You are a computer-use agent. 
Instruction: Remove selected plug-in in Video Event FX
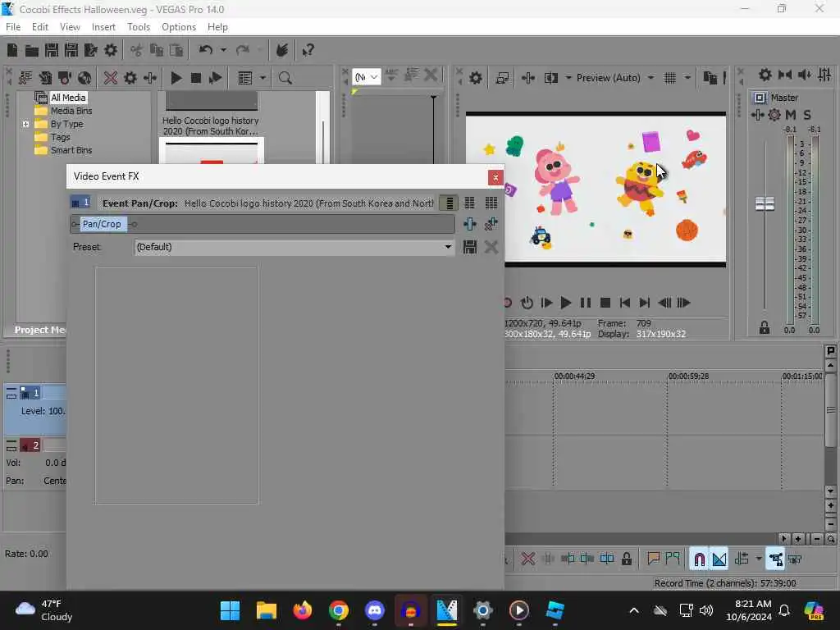491,224
